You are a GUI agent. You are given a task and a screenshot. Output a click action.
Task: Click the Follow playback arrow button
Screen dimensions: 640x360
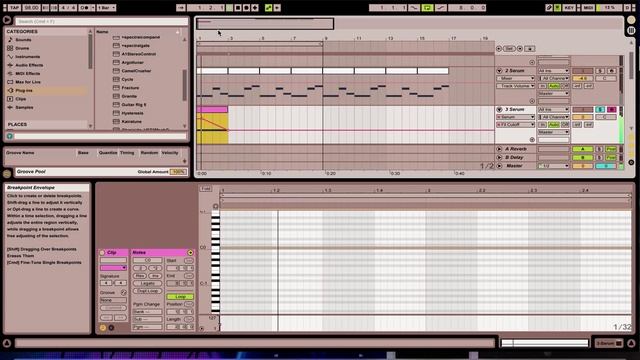tap(180, 8)
